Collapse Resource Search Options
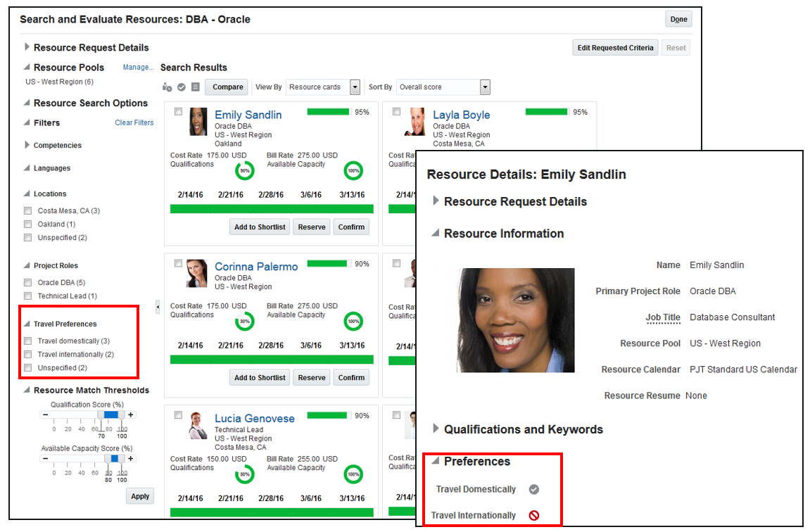 [x=27, y=103]
